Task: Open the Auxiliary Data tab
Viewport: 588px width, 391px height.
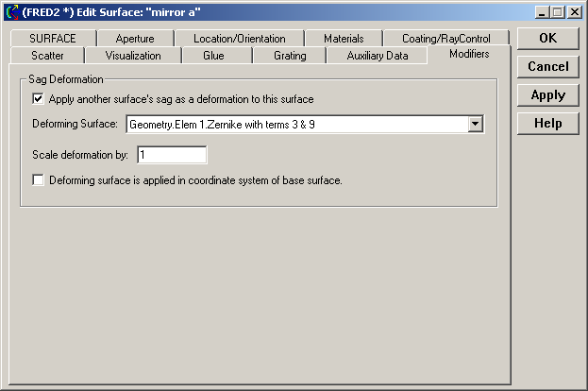Action: click(378, 56)
